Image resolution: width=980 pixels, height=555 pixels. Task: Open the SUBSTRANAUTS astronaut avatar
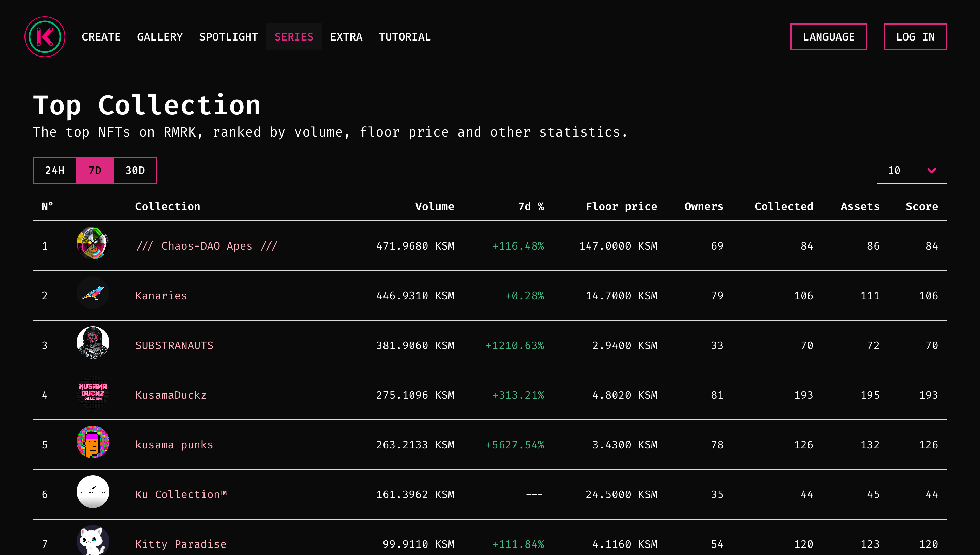pos(93,343)
